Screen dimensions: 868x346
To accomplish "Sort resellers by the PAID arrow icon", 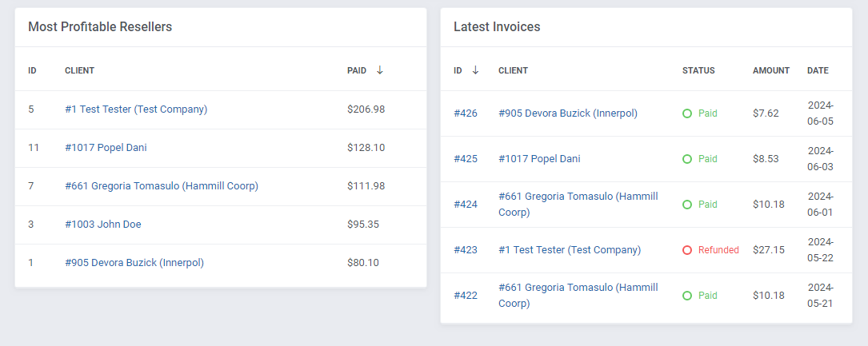I will click(x=379, y=70).
